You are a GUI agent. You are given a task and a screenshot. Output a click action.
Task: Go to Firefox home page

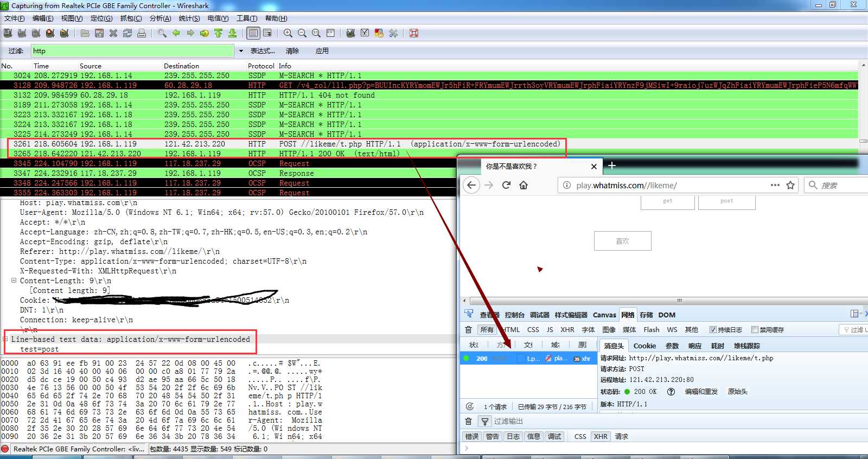pos(524,185)
